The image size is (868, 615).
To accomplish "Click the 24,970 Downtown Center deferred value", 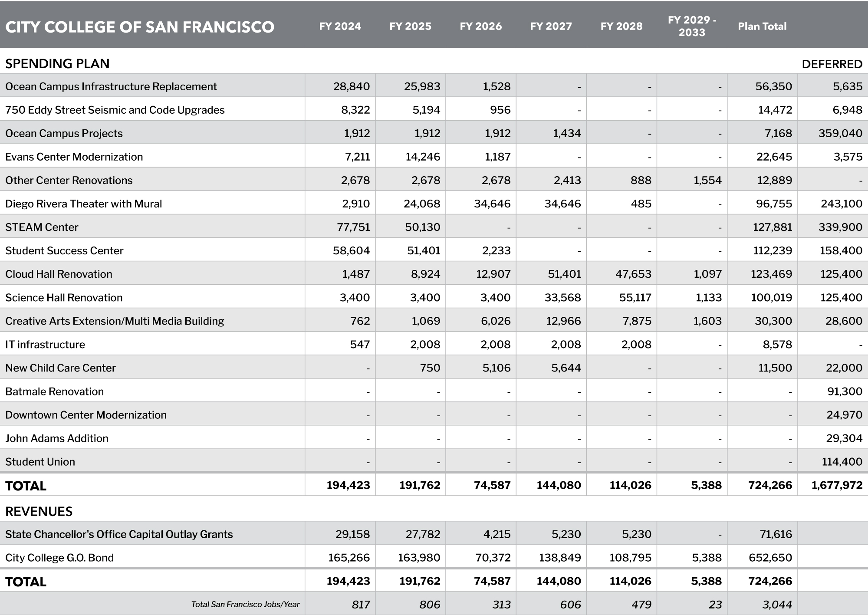I will (845, 414).
